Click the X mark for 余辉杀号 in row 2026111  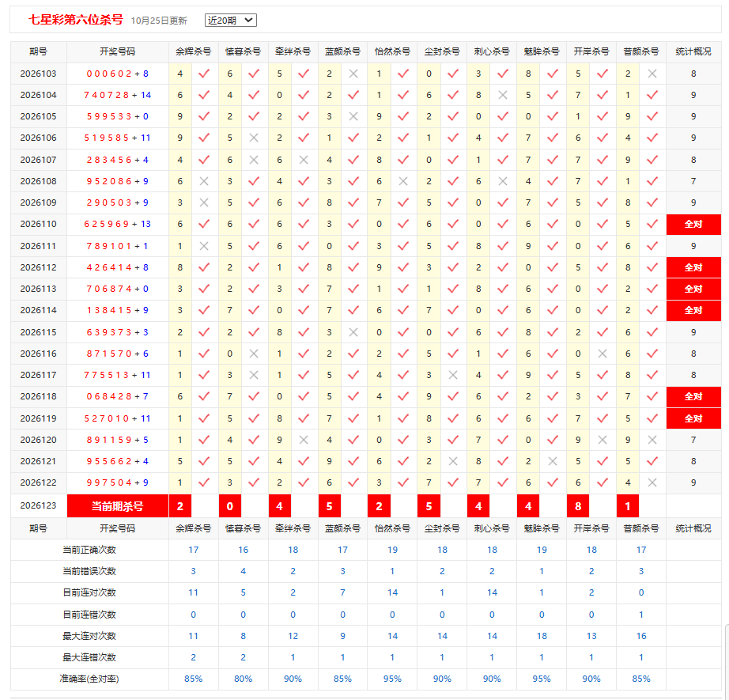pos(204,245)
